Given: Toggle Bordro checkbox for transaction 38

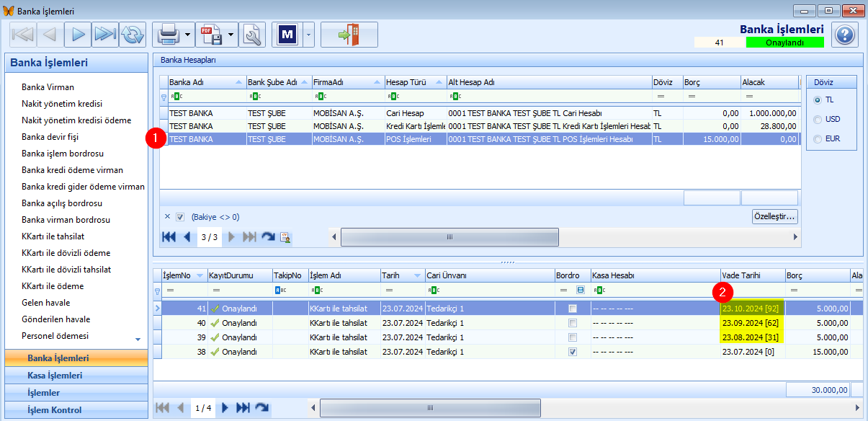Looking at the screenshot, I should [x=573, y=352].
